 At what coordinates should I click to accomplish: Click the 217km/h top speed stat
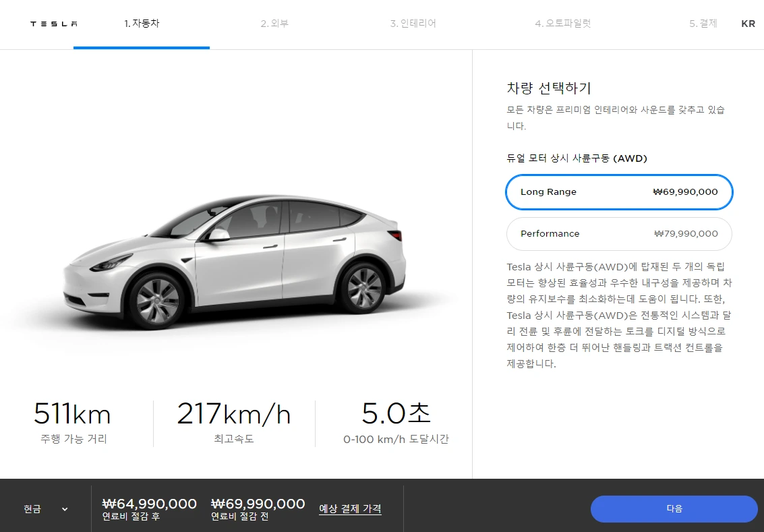tap(234, 423)
